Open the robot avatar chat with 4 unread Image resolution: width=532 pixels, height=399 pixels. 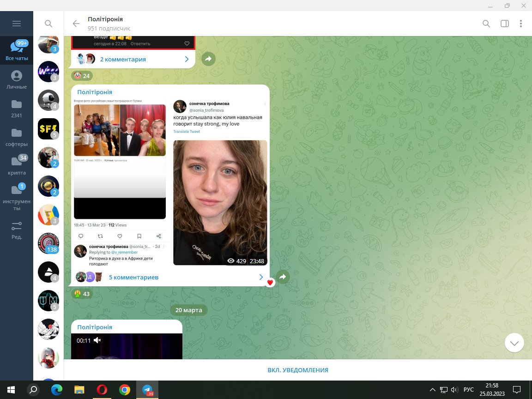[48, 100]
